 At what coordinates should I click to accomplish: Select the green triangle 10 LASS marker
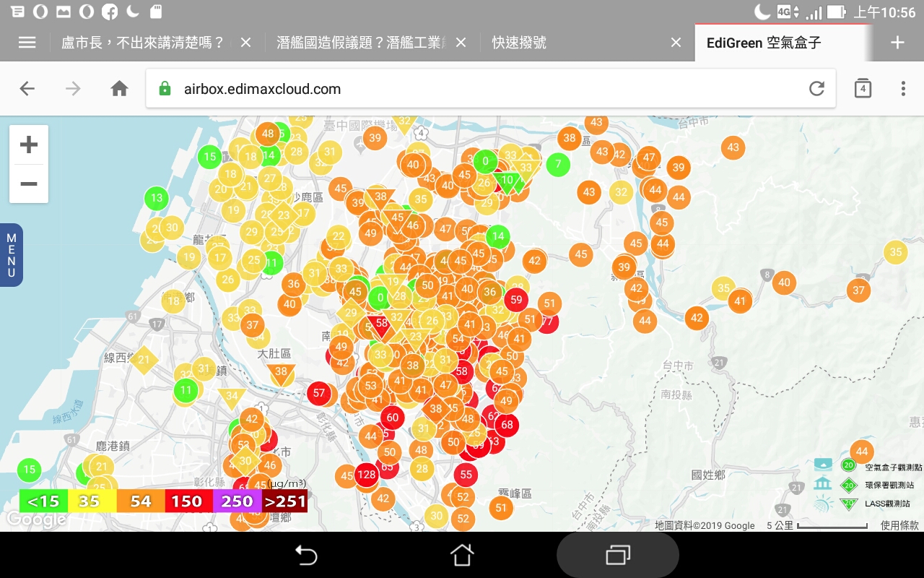[507, 181]
